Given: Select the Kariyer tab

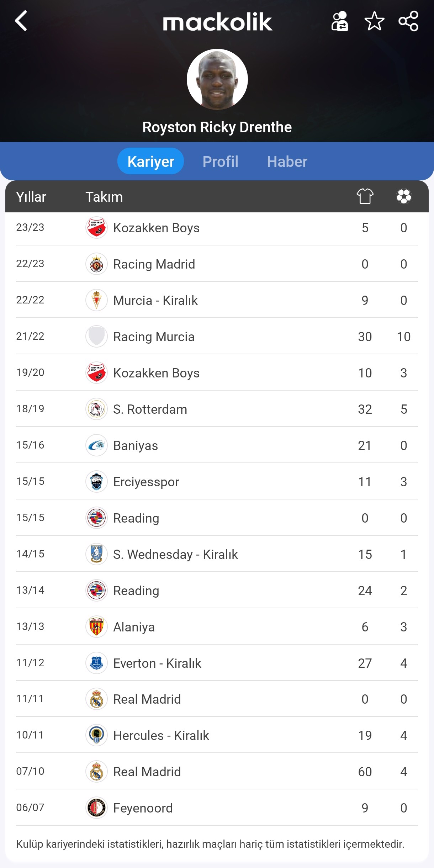Looking at the screenshot, I should pos(150,162).
